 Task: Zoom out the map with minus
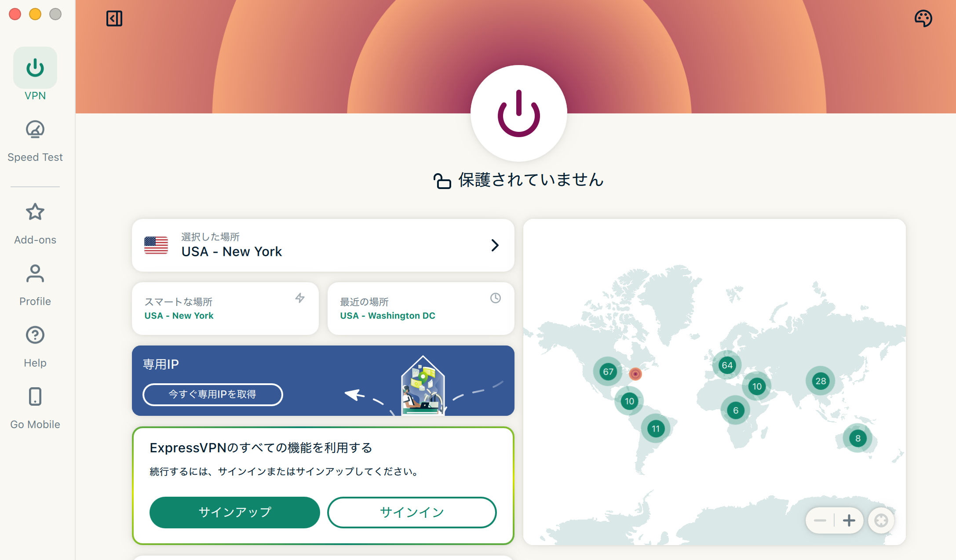click(x=820, y=520)
